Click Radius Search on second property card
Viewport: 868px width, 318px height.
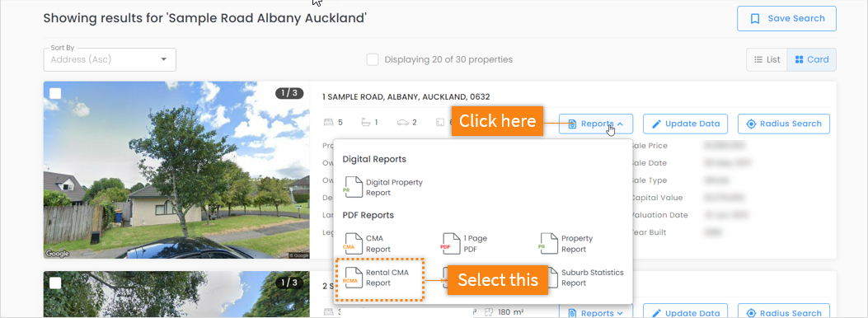click(784, 311)
